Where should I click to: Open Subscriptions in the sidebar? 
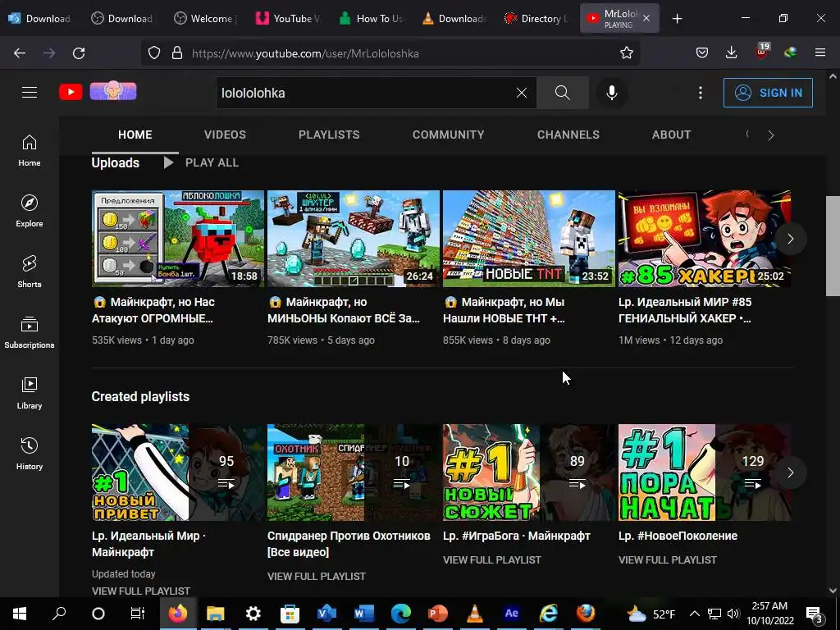[30, 333]
